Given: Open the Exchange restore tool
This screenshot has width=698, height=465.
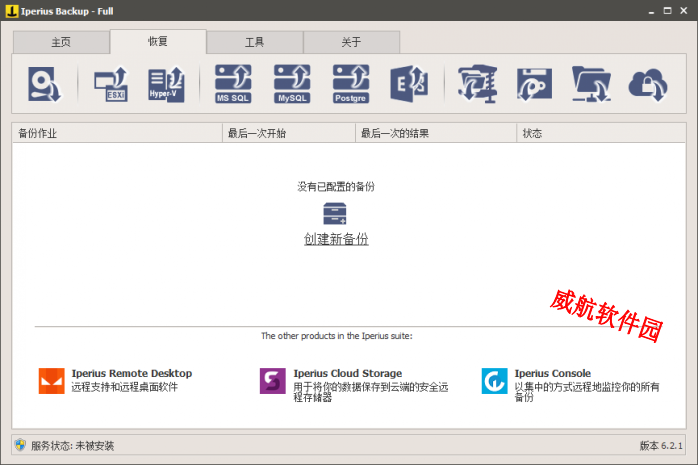Looking at the screenshot, I should pos(408,84).
